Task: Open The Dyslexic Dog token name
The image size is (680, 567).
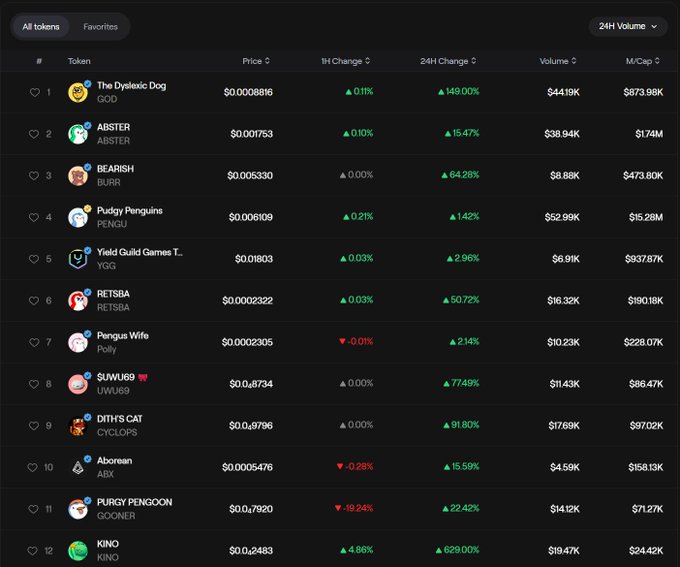Action: click(x=131, y=85)
